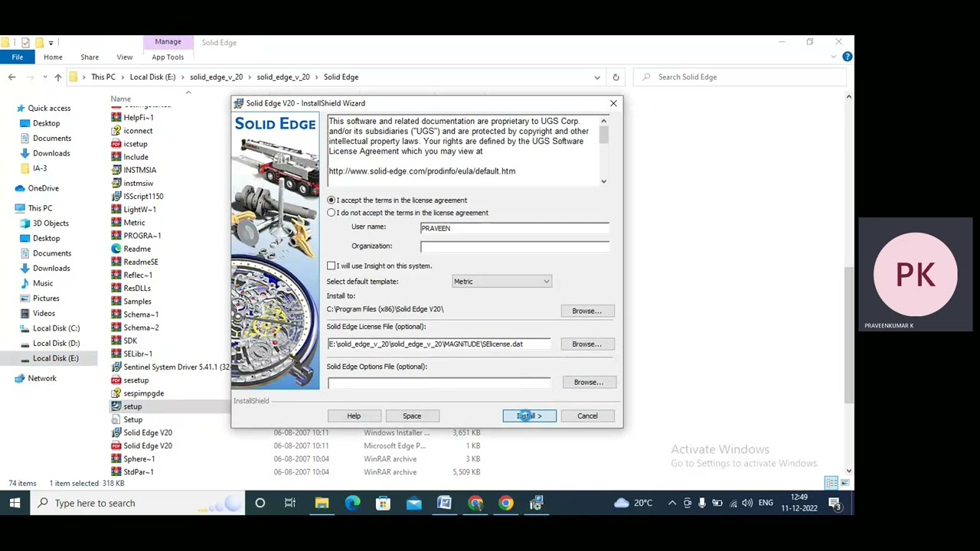
Task: Select Local Disk (C:) in navigation pane
Action: pos(56,328)
